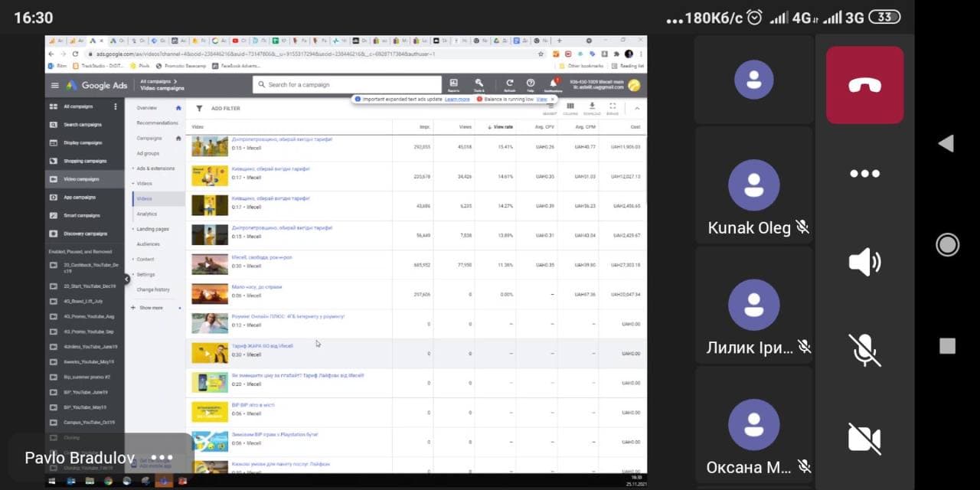Click the Refresh icon in Google Ads
Image resolution: width=980 pixels, height=490 pixels.
tap(509, 84)
